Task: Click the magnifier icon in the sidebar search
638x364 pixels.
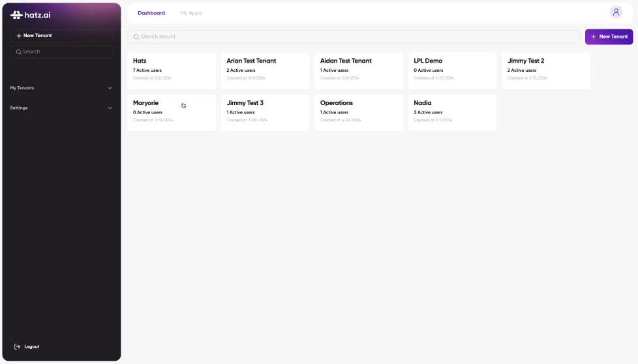Action: [18, 52]
